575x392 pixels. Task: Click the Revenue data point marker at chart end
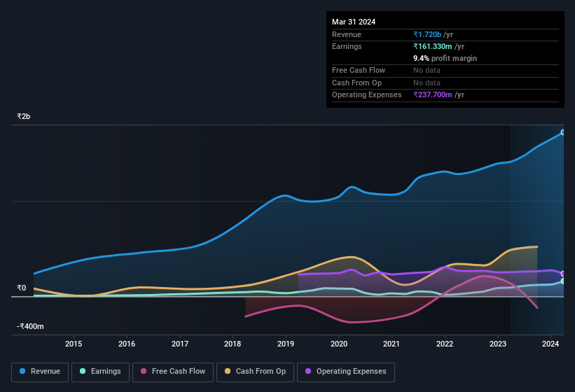pos(563,132)
